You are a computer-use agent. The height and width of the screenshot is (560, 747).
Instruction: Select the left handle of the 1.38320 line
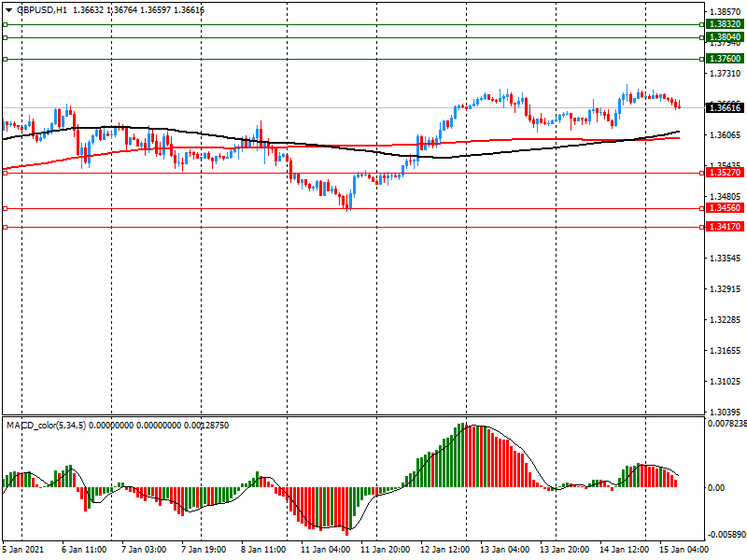coord(6,24)
